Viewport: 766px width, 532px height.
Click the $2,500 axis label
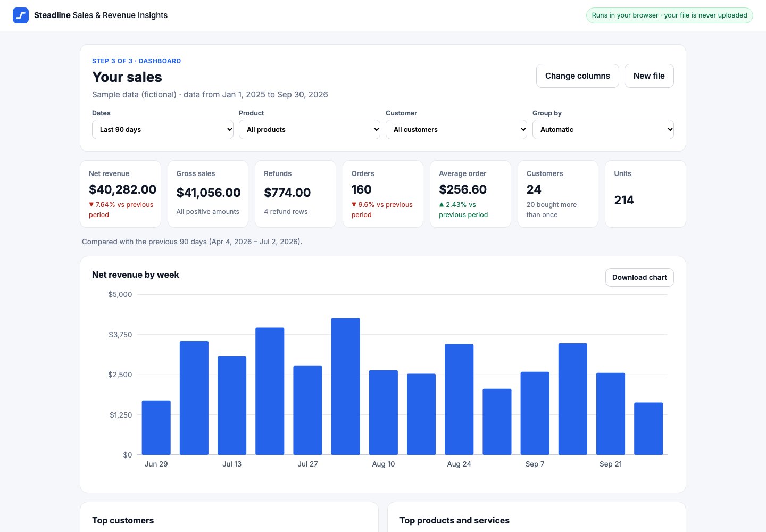tap(120, 375)
